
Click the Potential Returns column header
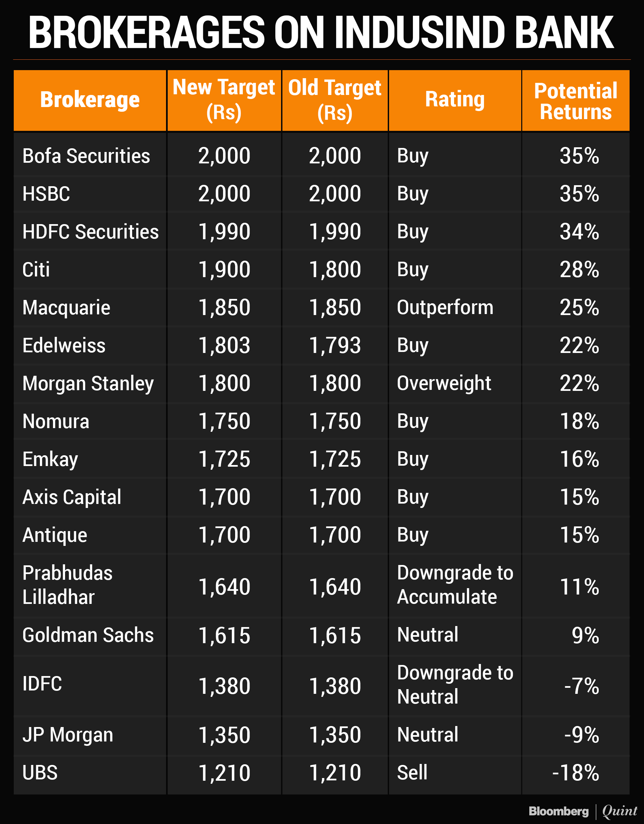pyautogui.click(x=575, y=101)
